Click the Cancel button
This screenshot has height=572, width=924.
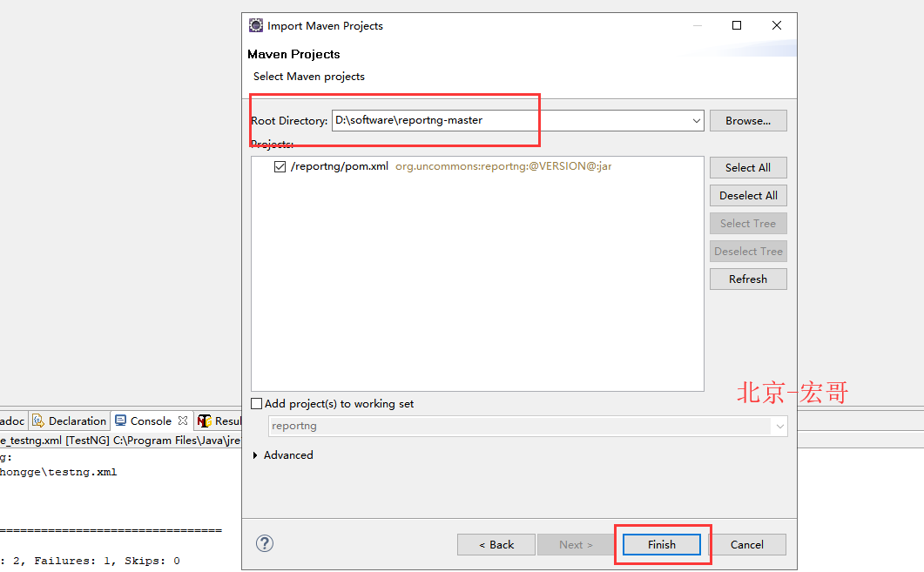pos(746,545)
